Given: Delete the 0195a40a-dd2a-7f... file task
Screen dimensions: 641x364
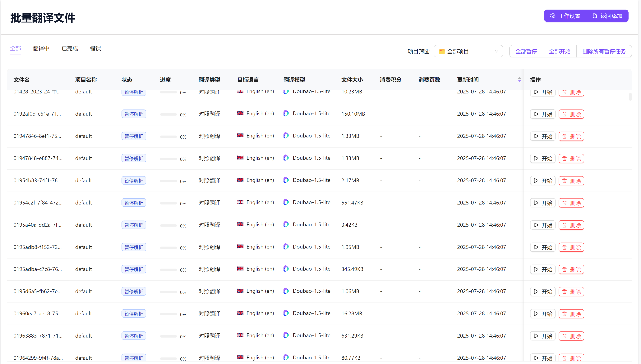Looking at the screenshot, I should click(x=571, y=225).
